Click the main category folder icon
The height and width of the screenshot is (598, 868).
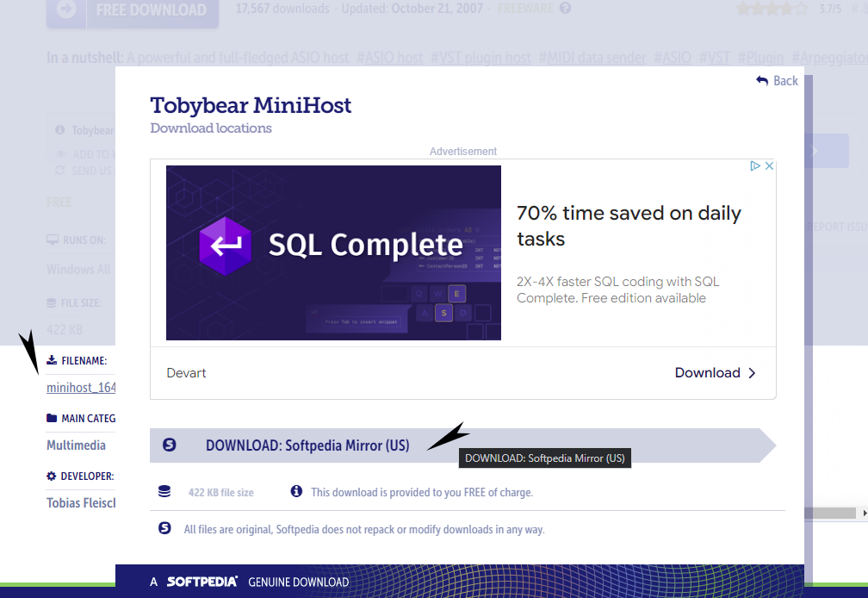click(52, 418)
